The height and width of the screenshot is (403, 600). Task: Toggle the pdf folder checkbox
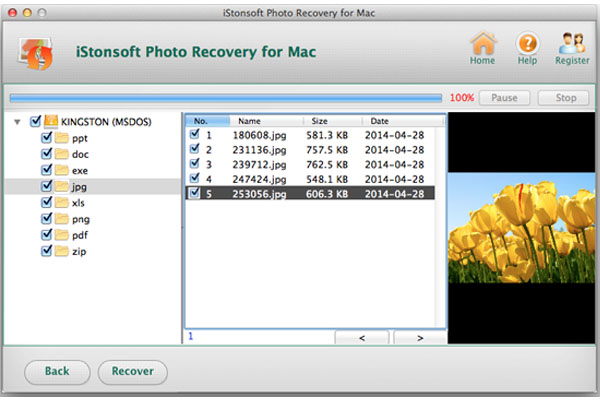click(x=46, y=234)
